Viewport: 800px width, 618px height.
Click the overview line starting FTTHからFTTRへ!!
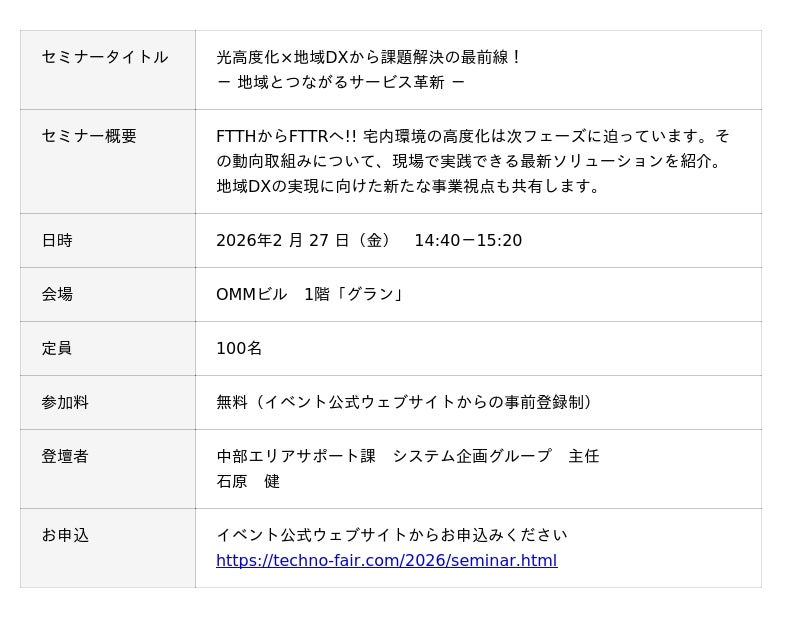click(x=473, y=136)
